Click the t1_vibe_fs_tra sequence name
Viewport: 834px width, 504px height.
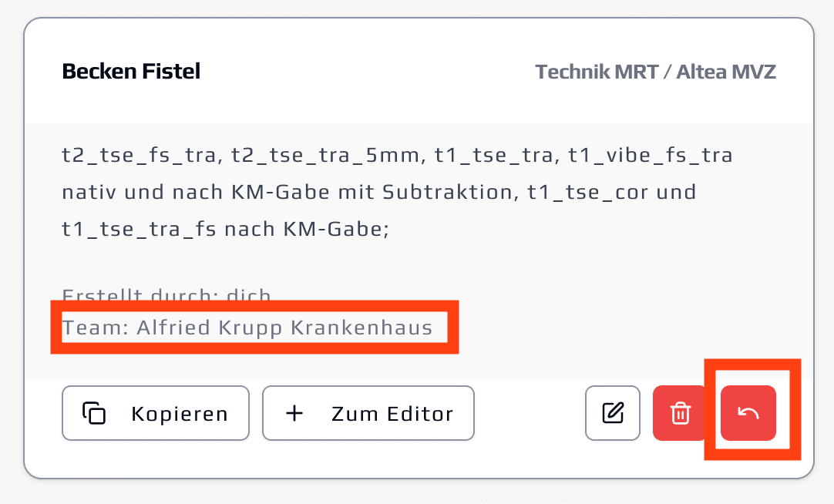(x=651, y=156)
